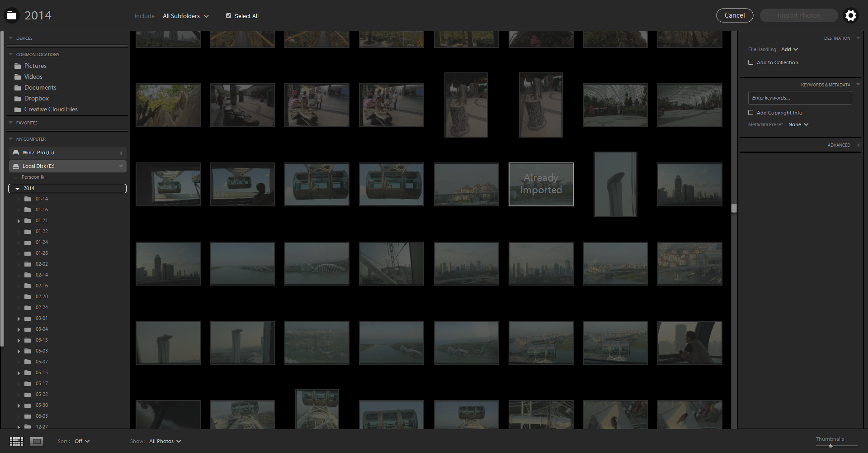The image size is (868, 453).
Task: Click the thumbnail grid vertical scrollbar handle
Action: pos(734,208)
